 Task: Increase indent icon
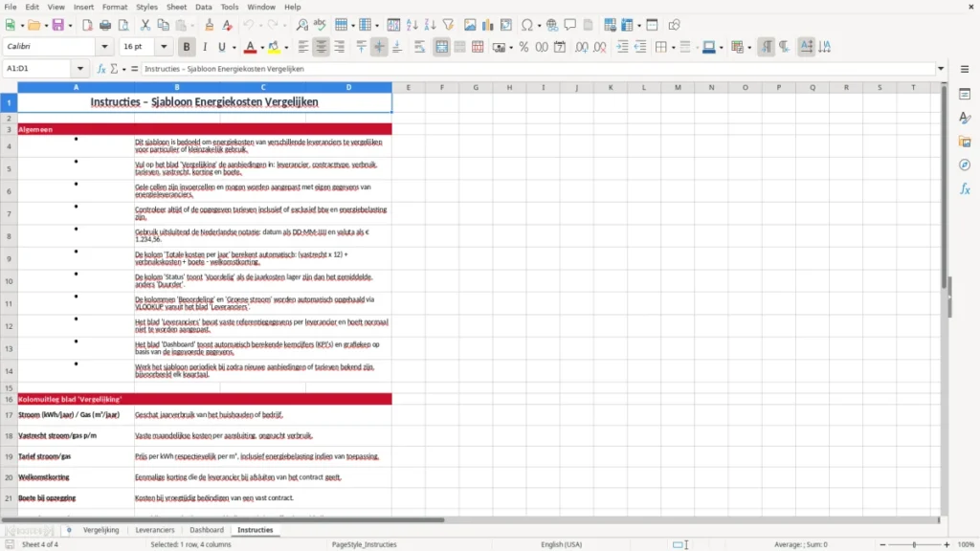[x=622, y=47]
